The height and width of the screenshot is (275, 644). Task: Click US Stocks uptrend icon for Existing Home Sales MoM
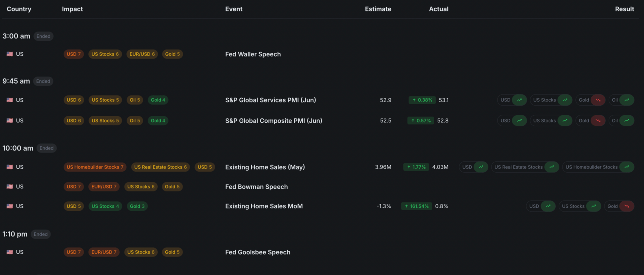coord(594,206)
